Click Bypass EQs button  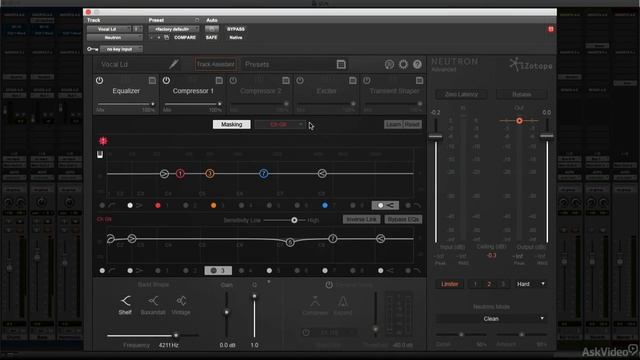403,220
